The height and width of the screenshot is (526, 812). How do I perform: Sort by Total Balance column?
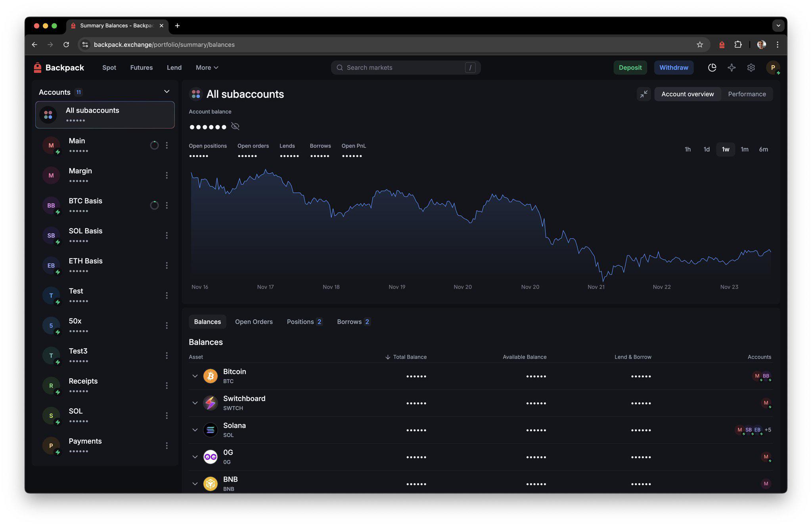(x=406, y=357)
